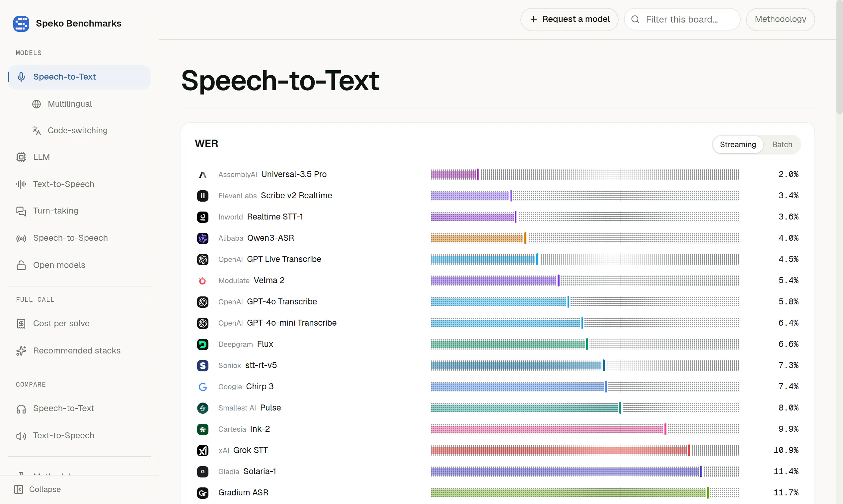Click the 11.7% WER value

[786, 493]
